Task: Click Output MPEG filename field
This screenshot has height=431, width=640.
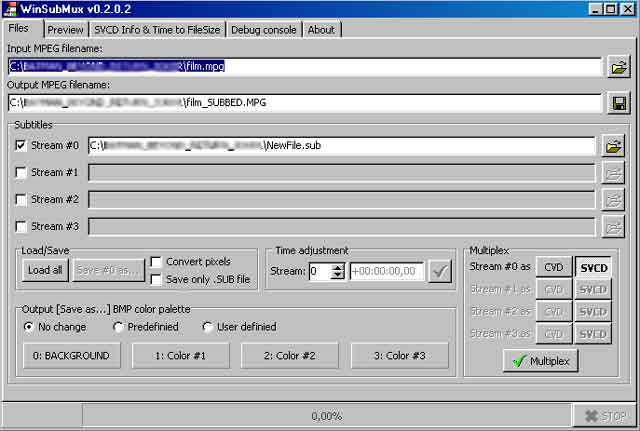Action: [305, 102]
